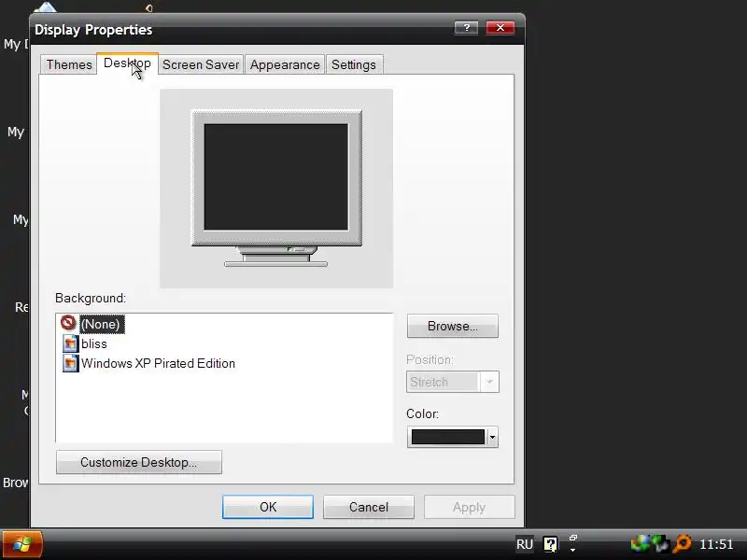Open the Screen Saver tab
This screenshot has height=560, width=747.
point(201,64)
